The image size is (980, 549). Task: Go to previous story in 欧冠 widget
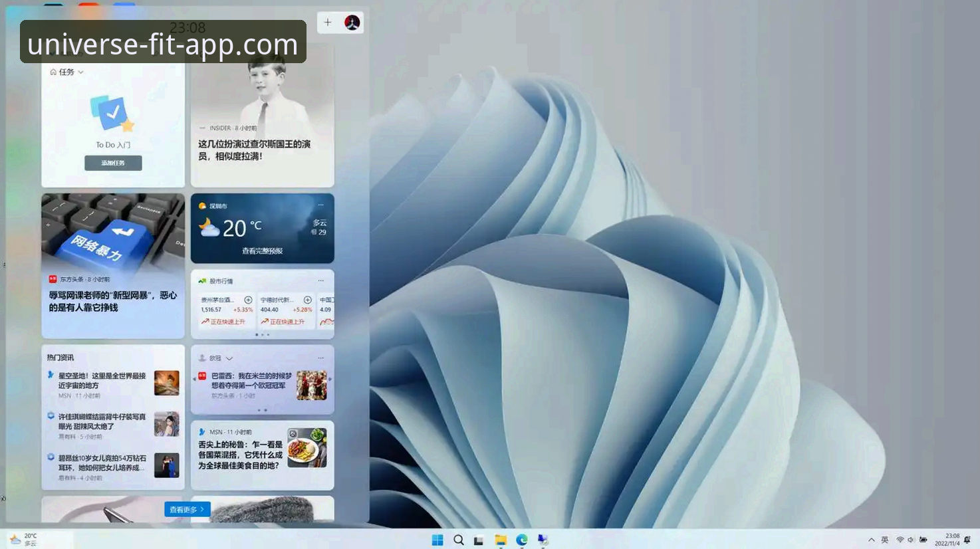point(195,379)
